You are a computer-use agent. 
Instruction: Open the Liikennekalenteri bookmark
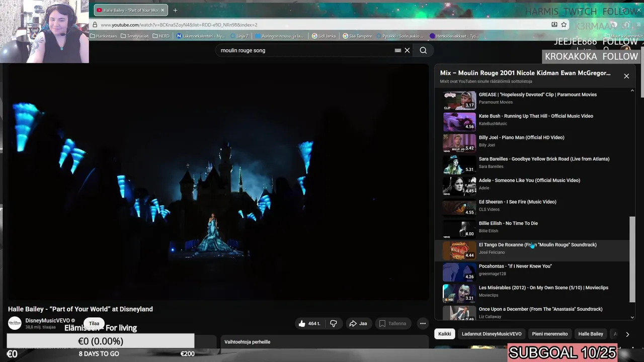tap(200, 36)
